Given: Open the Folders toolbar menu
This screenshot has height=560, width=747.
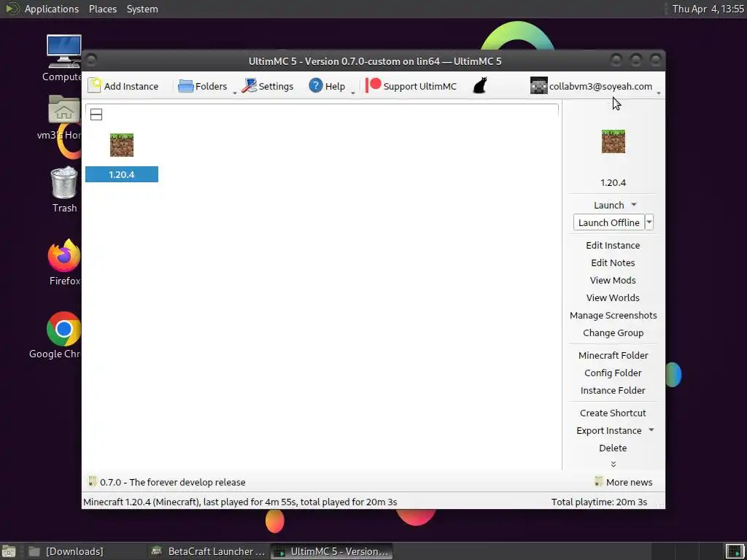Looking at the screenshot, I should point(203,86).
